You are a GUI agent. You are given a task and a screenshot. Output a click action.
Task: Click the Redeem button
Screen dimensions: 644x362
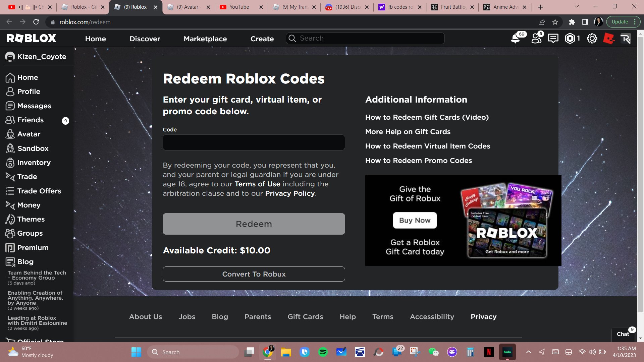click(254, 224)
